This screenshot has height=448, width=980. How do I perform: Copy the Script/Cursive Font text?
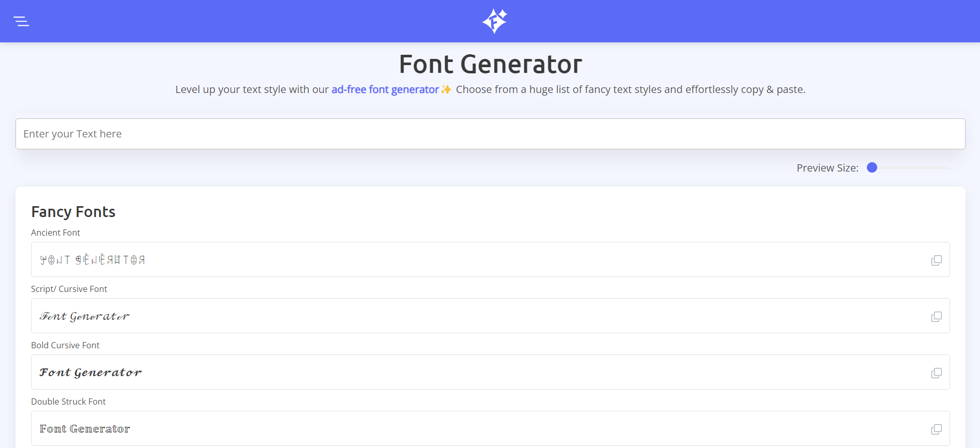[936, 316]
